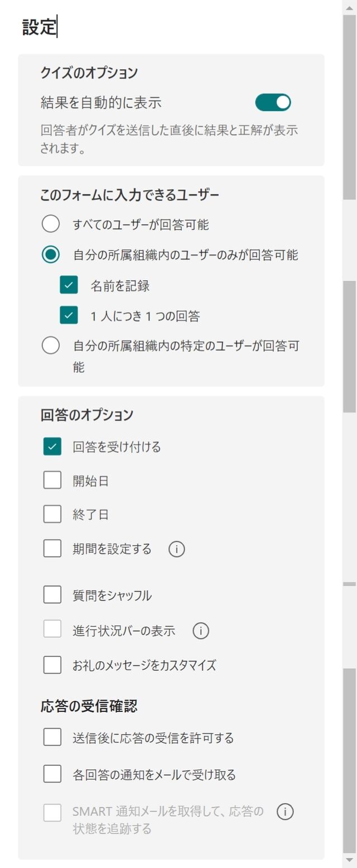Check お礼のメッセージをカスタマイズ option
357x868 pixels.
click(52, 665)
